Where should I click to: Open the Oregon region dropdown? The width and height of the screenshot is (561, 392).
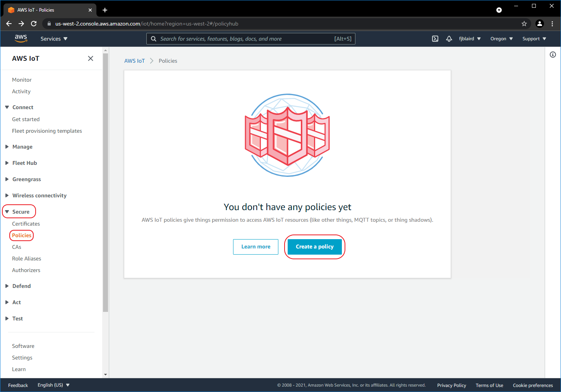pyautogui.click(x=501, y=39)
